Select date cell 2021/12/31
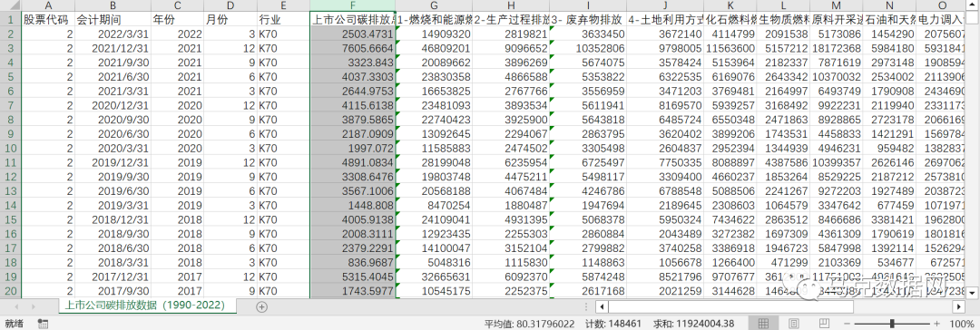The width and height of the screenshot is (980, 330). point(113,47)
